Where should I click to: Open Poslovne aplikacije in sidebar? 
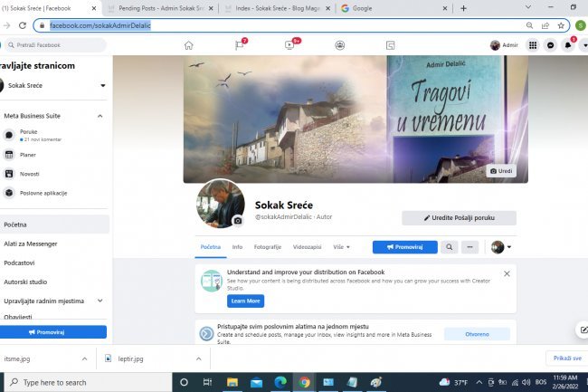[43, 193]
